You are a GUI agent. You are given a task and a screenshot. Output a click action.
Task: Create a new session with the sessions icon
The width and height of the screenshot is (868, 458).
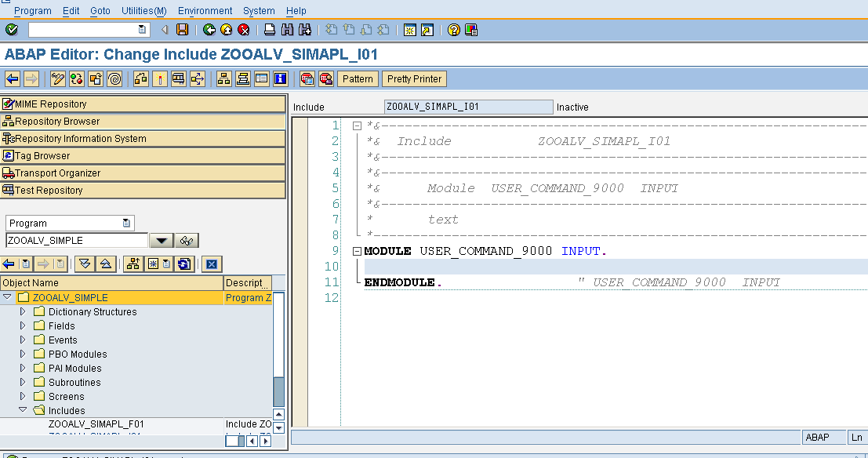point(409,29)
